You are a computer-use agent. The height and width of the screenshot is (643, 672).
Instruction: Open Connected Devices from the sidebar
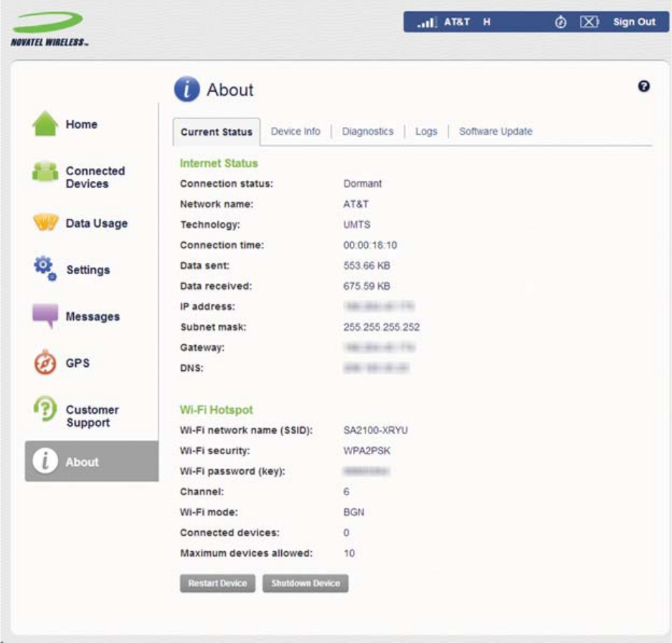tap(95, 177)
